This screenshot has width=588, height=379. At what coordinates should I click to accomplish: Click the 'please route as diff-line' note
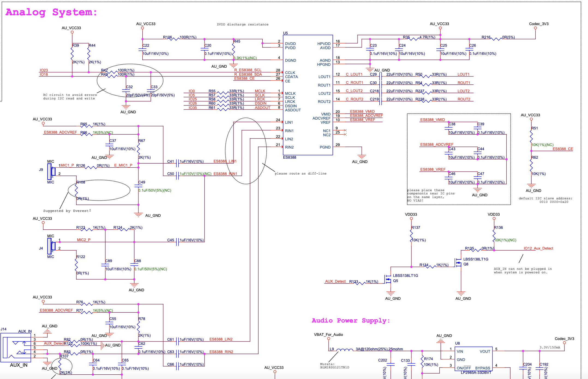(301, 173)
